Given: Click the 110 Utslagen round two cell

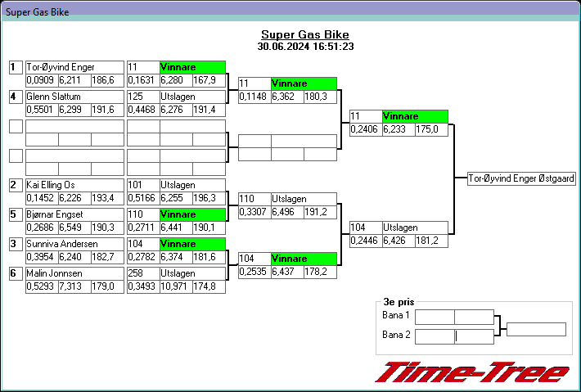Looking at the screenshot, I should 287,199.
